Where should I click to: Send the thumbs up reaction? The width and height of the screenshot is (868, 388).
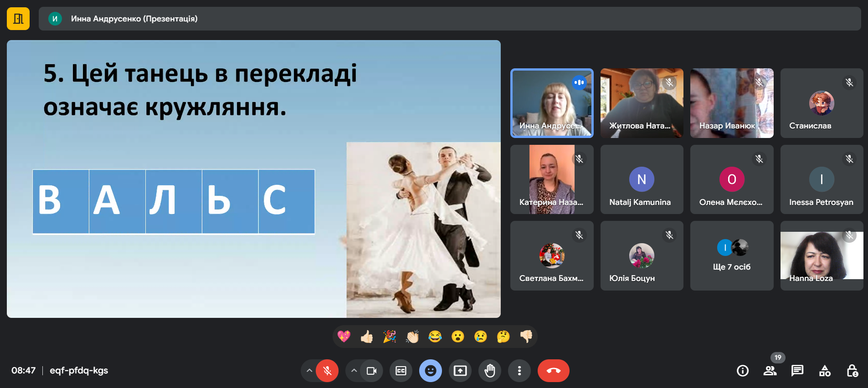pyautogui.click(x=367, y=337)
